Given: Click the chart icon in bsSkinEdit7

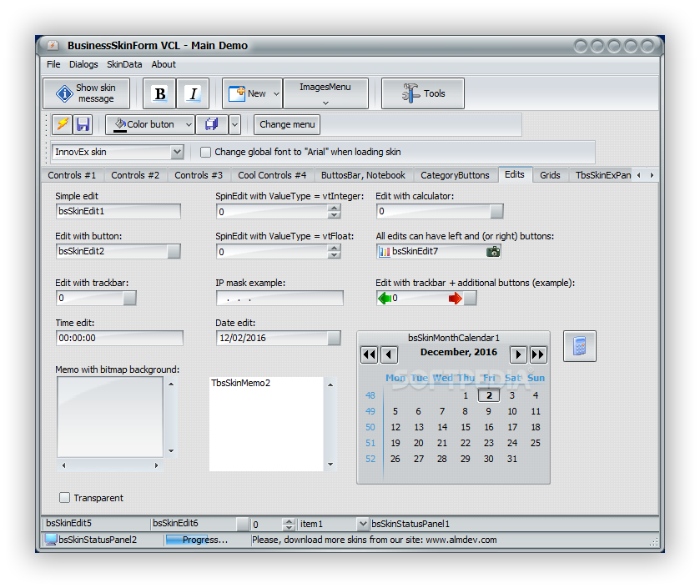Looking at the screenshot, I should point(384,252).
